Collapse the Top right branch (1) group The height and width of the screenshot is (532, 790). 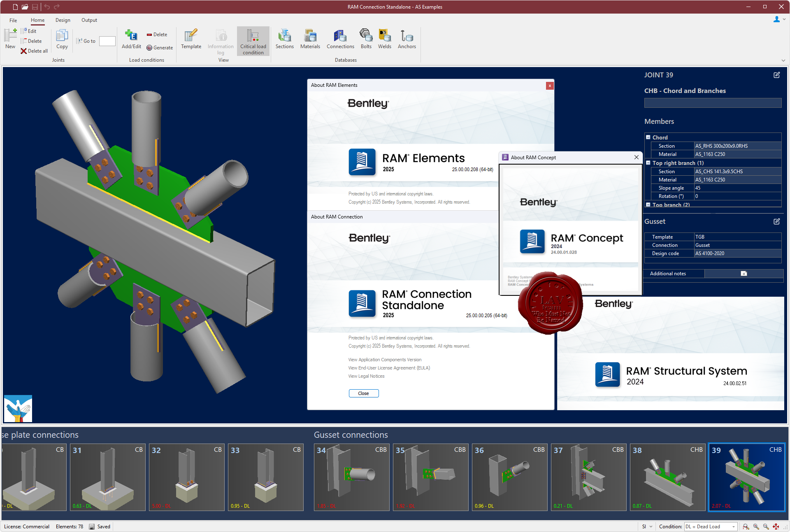point(648,163)
